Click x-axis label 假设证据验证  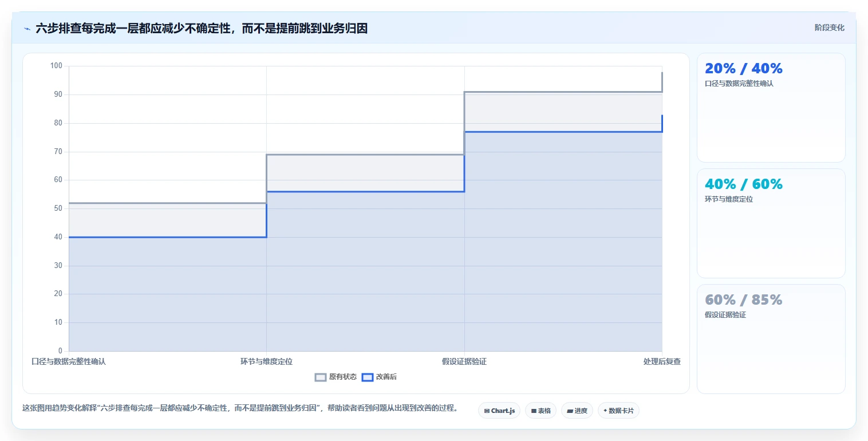pos(464,361)
